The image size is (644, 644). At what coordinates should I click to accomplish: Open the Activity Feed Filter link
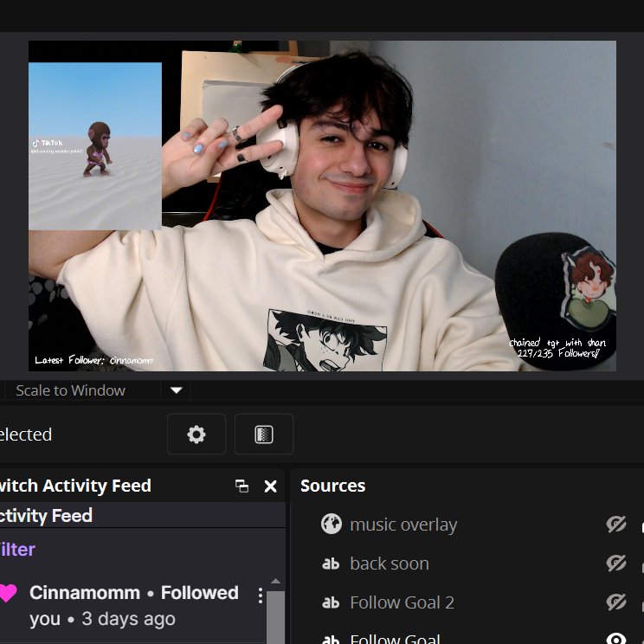(x=16, y=550)
